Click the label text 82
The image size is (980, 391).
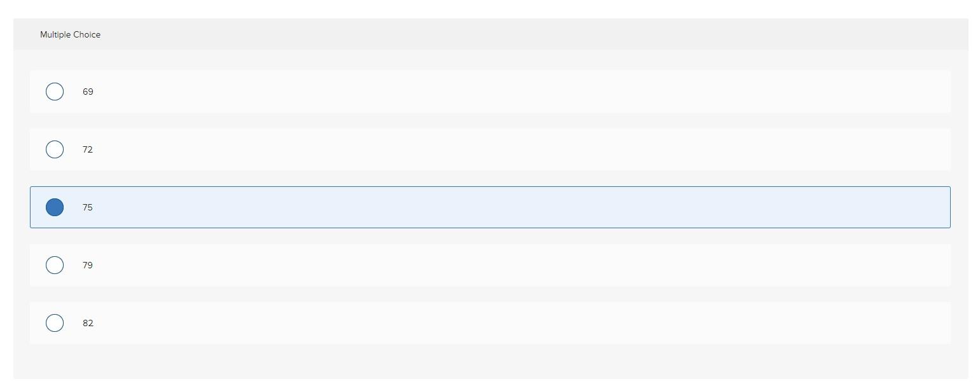point(88,322)
